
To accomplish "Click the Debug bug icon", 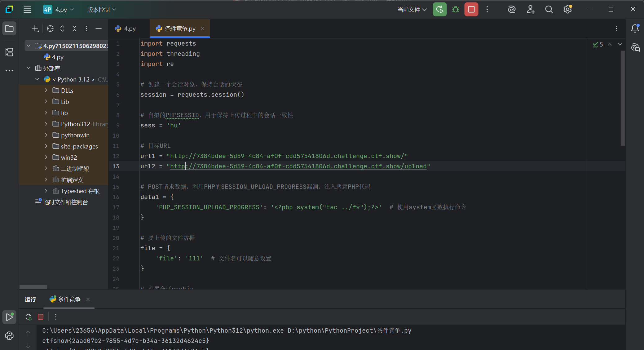I will [x=455, y=10].
